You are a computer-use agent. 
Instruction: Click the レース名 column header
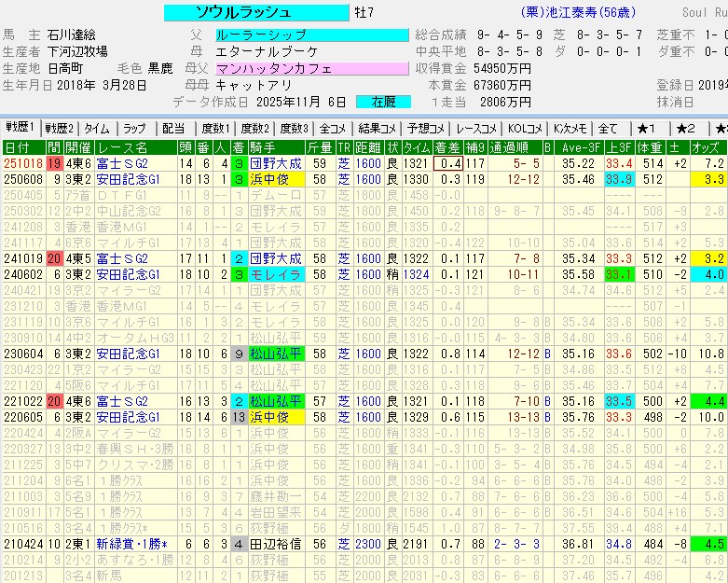pos(128,147)
